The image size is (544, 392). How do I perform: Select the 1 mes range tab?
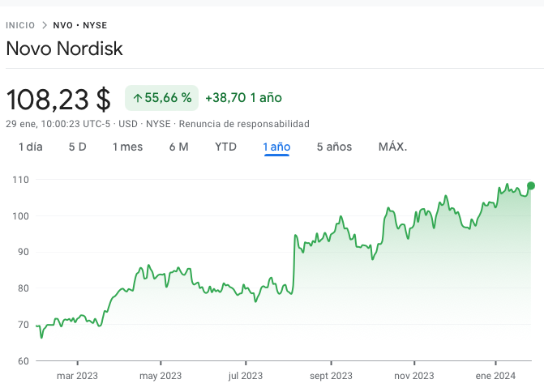127,147
